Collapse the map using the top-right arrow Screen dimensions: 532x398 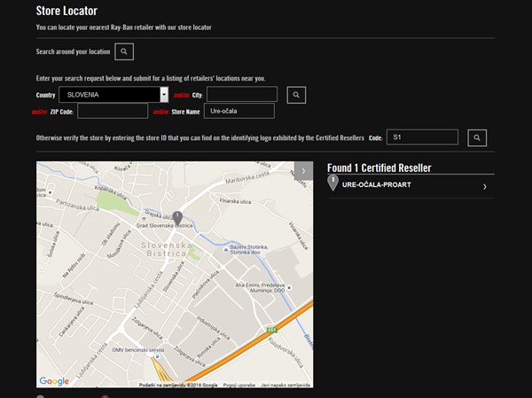pyautogui.click(x=303, y=171)
